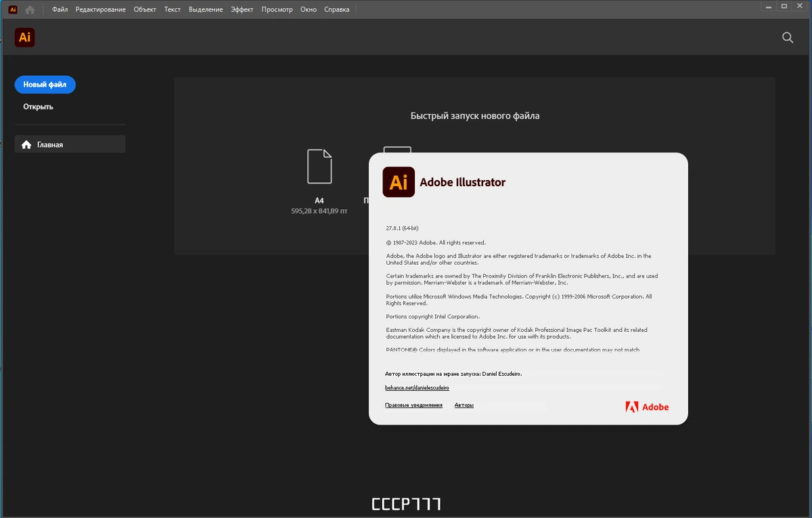Click the Portions copyright Intel Corporation line
Image resolution: width=812 pixels, height=518 pixels.
433,316
